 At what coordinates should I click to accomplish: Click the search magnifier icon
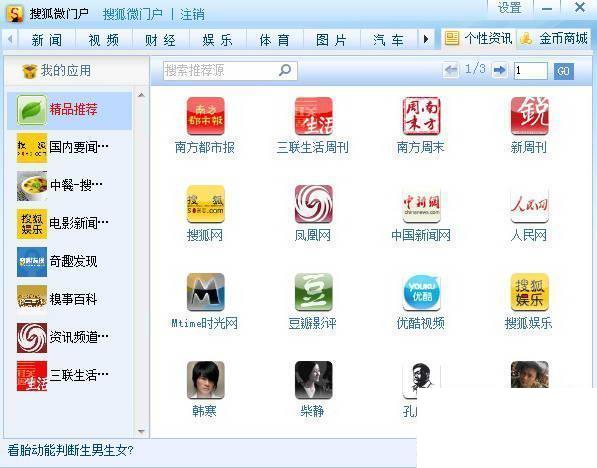tap(285, 70)
